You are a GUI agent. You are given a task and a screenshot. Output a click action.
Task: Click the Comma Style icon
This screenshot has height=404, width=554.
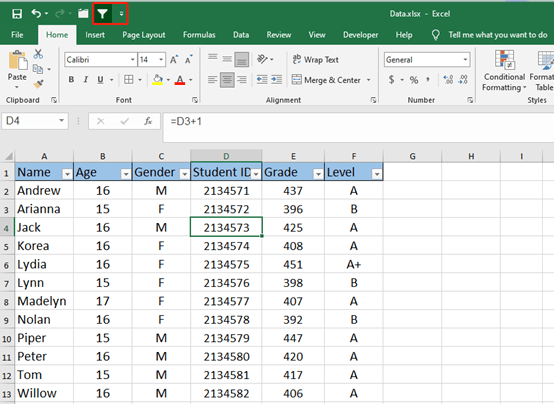pyautogui.click(x=428, y=80)
